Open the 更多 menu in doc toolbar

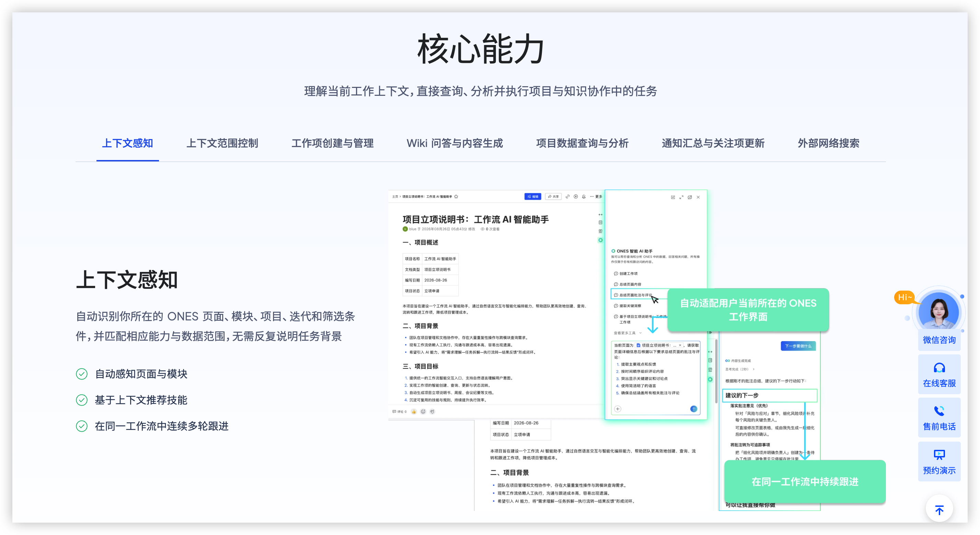coord(596,197)
